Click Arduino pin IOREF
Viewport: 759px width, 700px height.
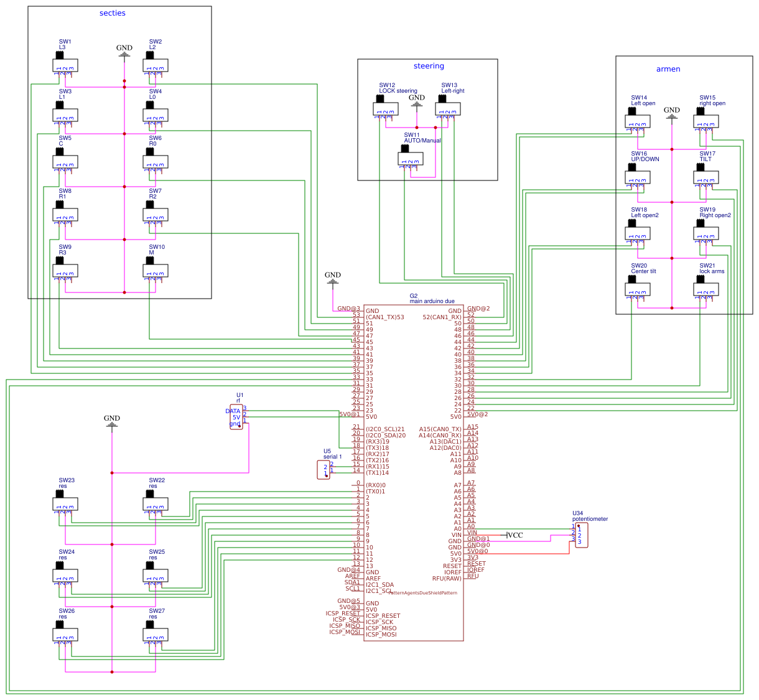[453, 572]
